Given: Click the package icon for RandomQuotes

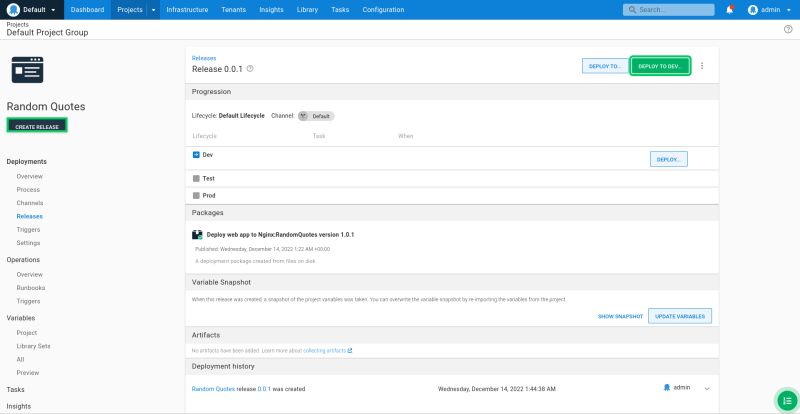Looking at the screenshot, I should point(197,235).
